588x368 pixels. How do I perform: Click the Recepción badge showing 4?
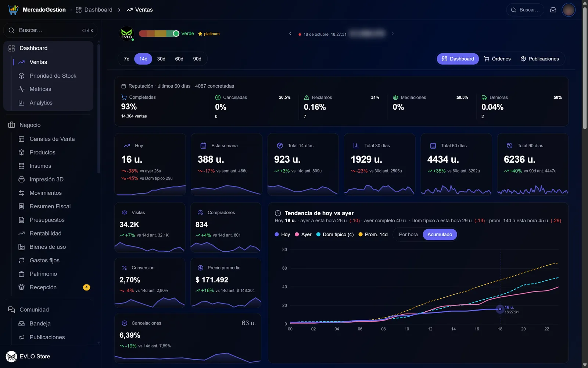(x=86, y=287)
